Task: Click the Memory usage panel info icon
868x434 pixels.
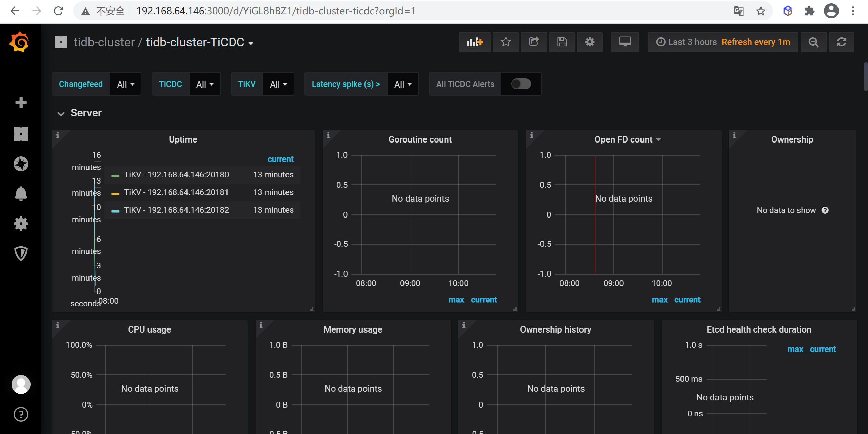Action: pyautogui.click(x=261, y=325)
